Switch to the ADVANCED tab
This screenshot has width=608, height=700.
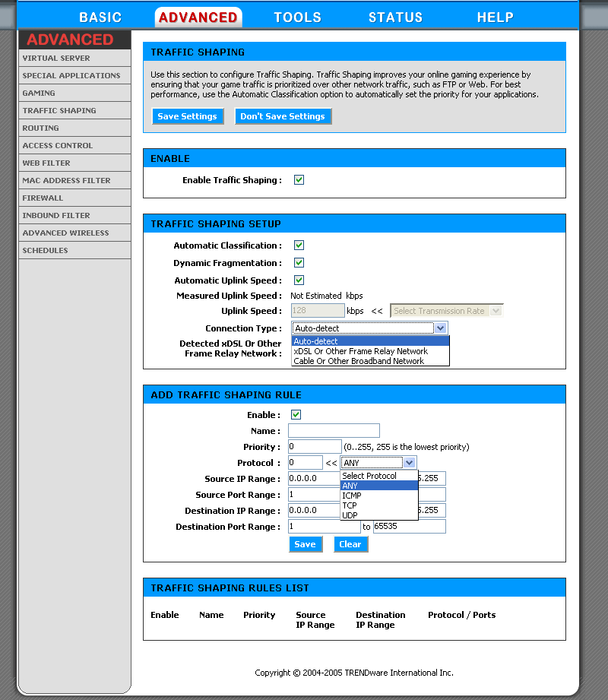pyautogui.click(x=198, y=17)
